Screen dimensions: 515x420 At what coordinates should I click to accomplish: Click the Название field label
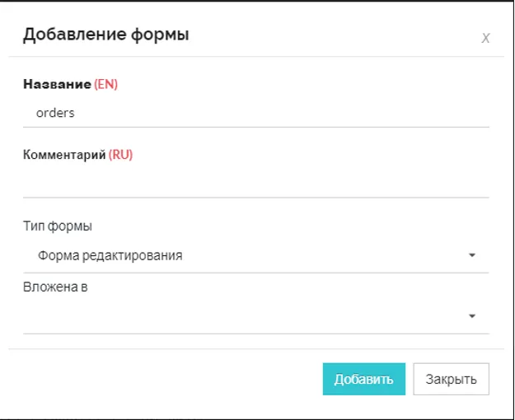click(57, 84)
